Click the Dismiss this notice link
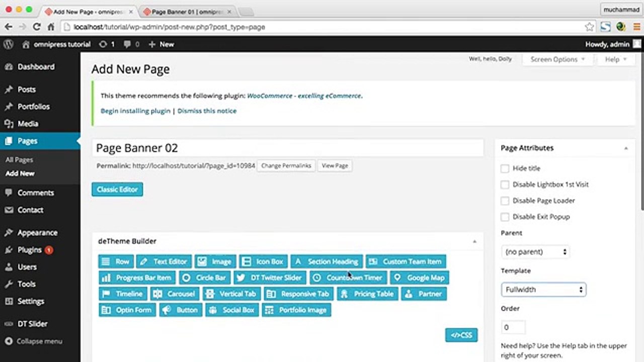 pyautogui.click(x=207, y=111)
